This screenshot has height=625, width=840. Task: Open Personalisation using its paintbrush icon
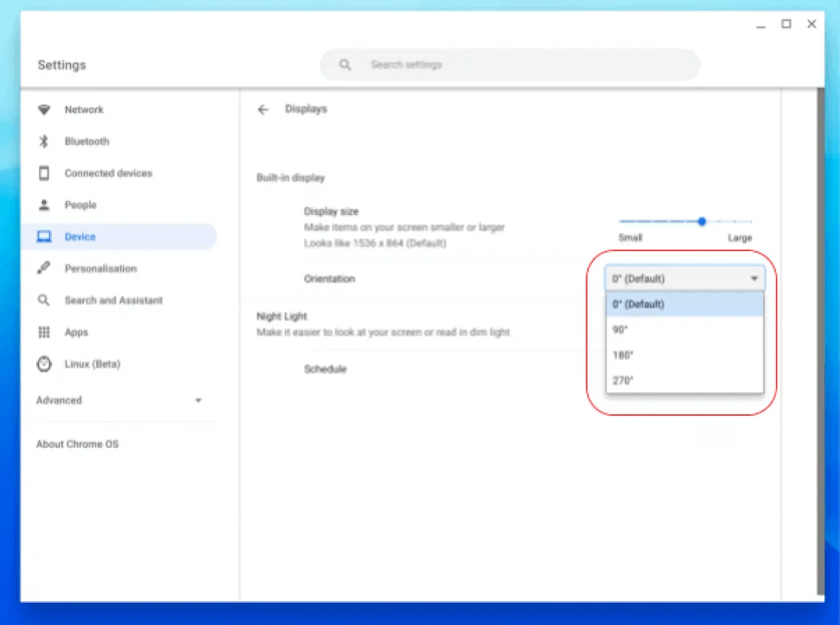click(x=44, y=268)
